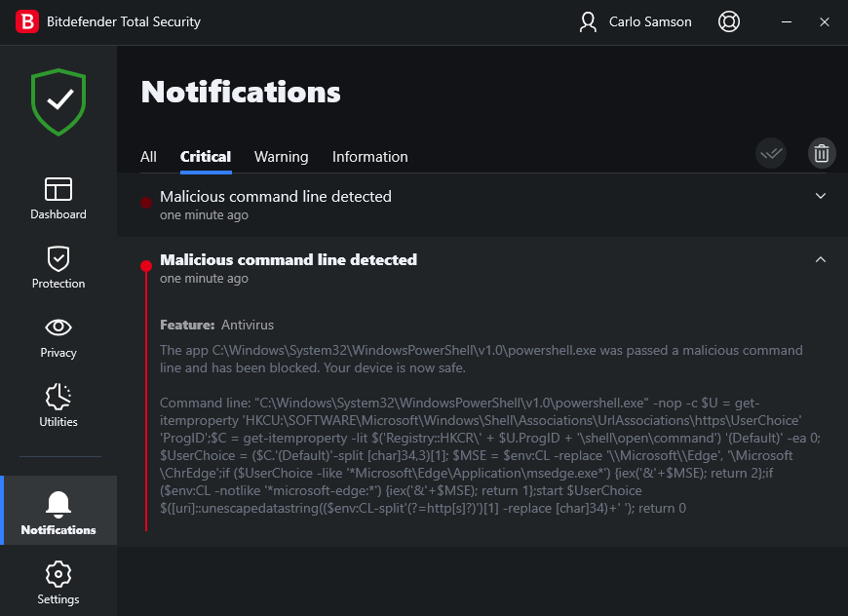Switch to the Warning tab

pyautogui.click(x=281, y=157)
